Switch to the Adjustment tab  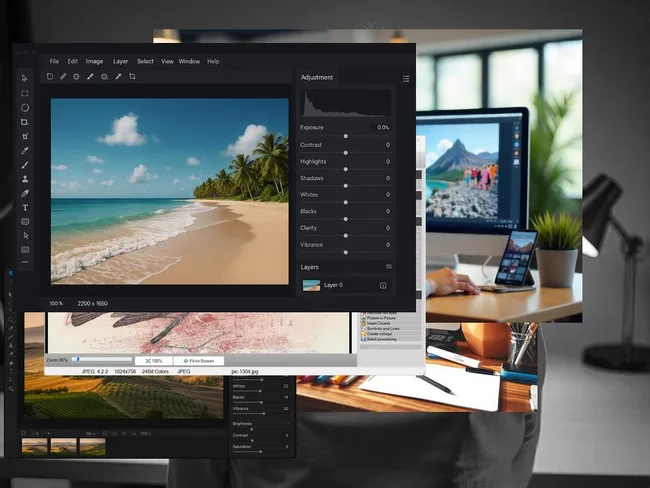317,78
